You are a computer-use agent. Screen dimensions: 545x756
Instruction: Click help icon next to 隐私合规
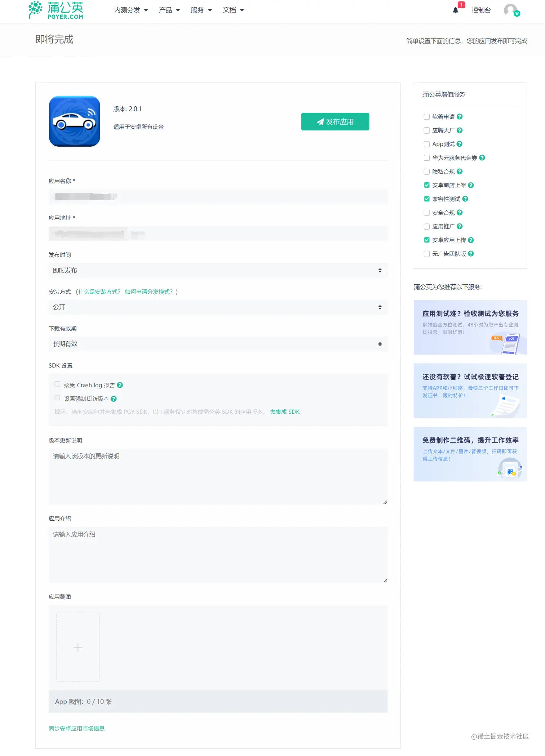coord(460,172)
